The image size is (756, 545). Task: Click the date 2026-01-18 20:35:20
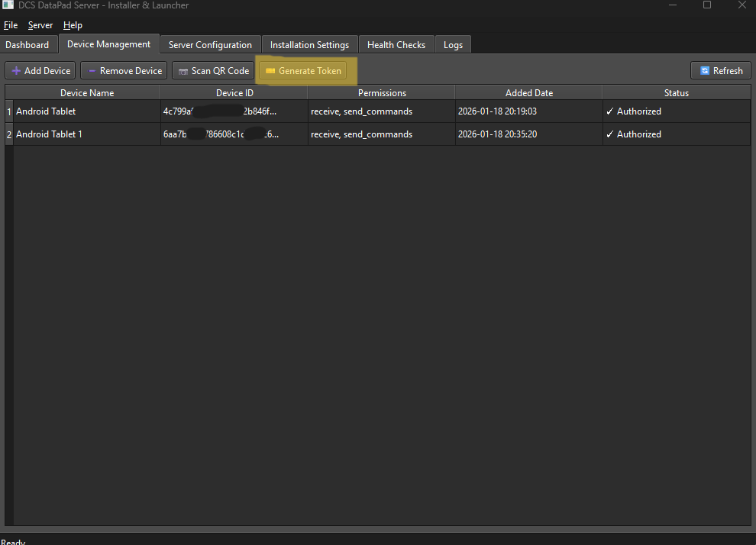pyautogui.click(x=529, y=134)
